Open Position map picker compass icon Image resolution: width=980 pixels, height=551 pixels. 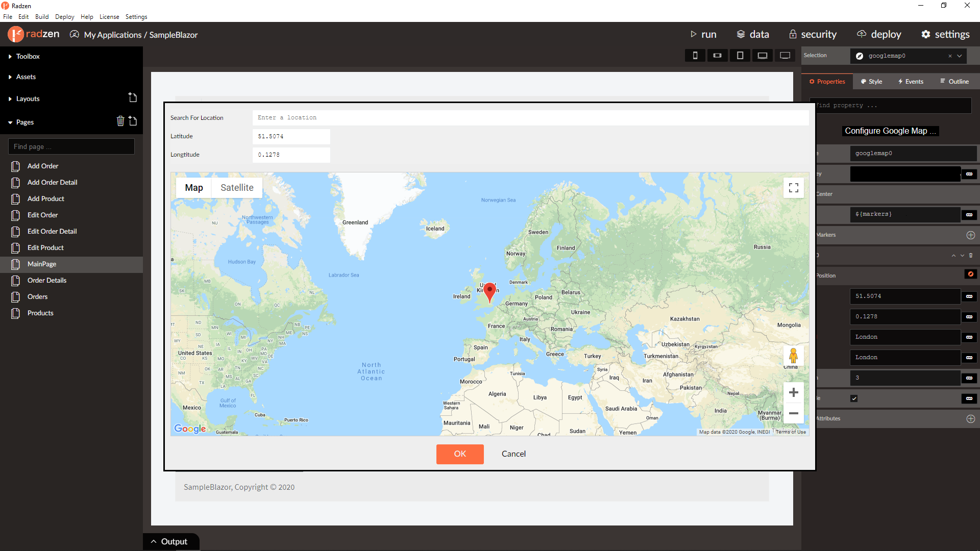(x=970, y=274)
